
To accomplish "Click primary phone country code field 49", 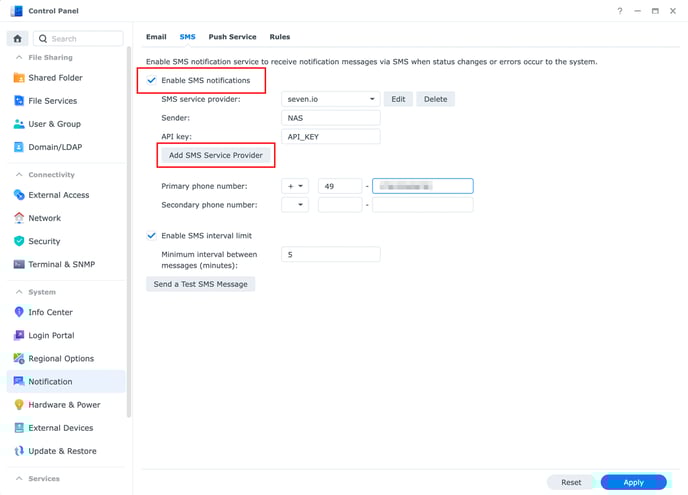I will 340,186.
